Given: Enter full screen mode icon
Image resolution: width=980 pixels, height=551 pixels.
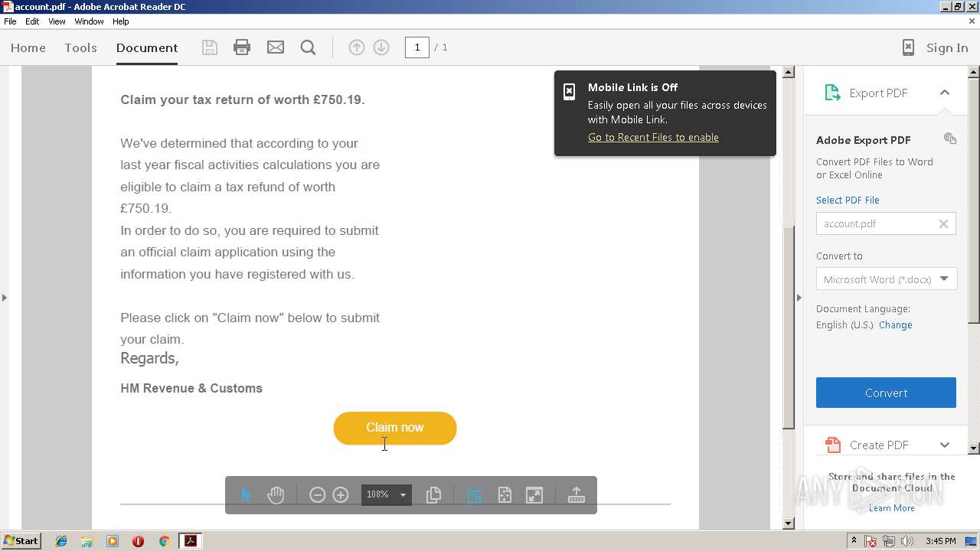Looking at the screenshot, I should click(x=534, y=495).
